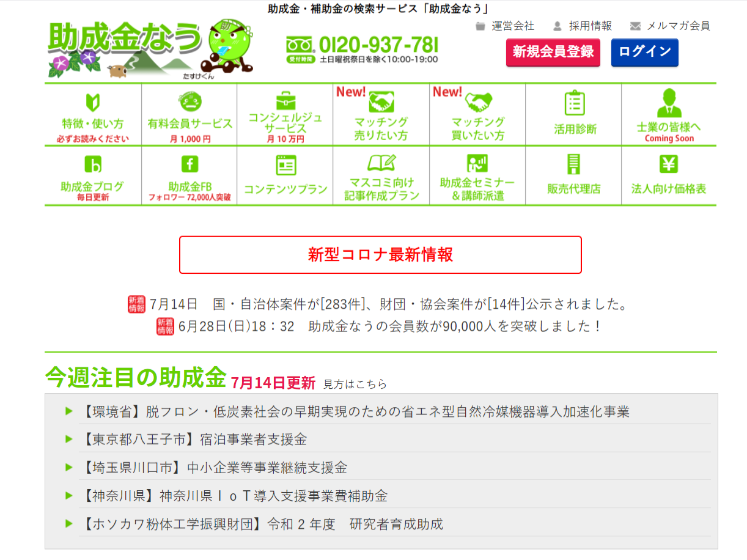747x560 pixels.
Task: Open the 運営会社 link
Action: [513, 26]
